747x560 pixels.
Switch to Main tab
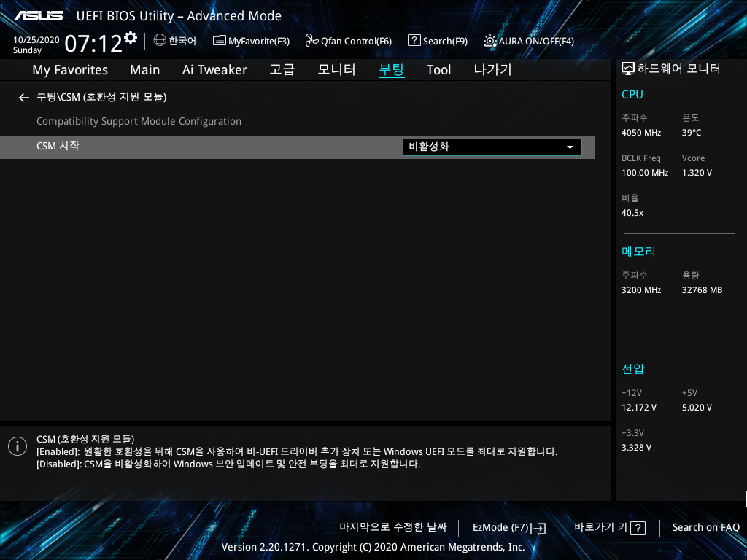(145, 70)
